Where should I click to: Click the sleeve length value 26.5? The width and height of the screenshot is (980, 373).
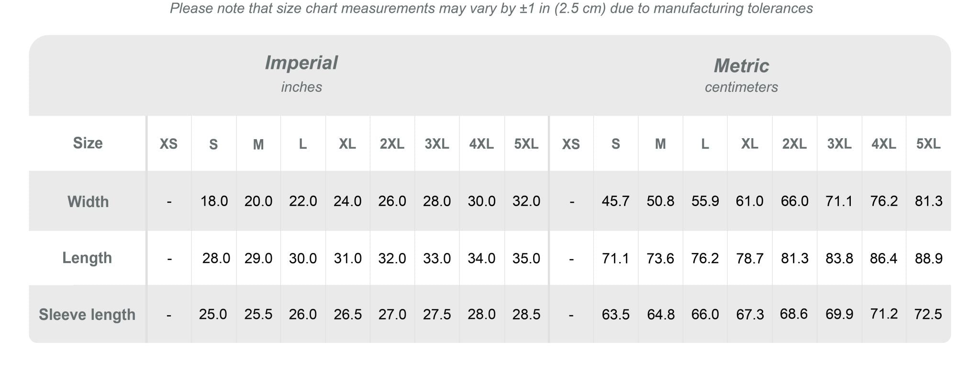347,314
